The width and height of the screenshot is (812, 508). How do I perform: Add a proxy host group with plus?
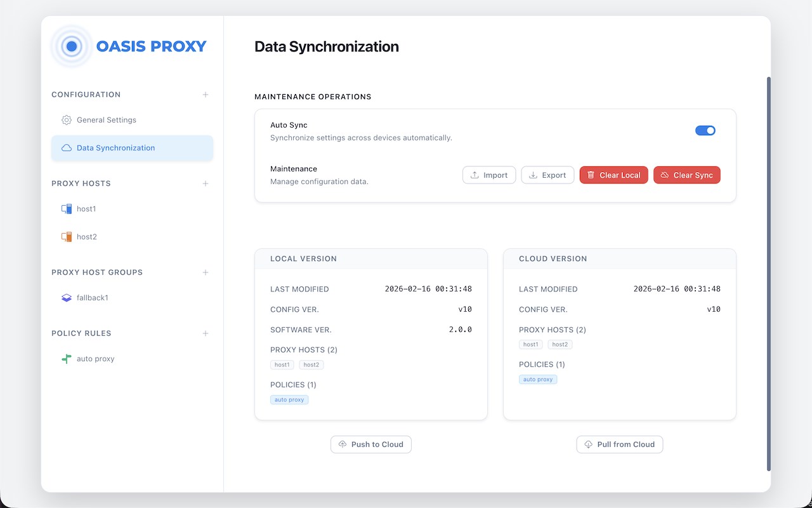click(206, 272)
